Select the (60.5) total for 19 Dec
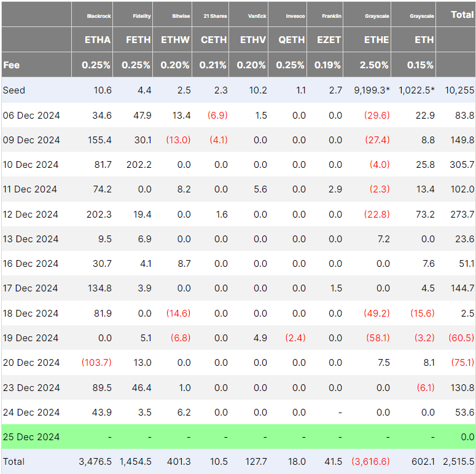The width and height of the screenshot is (476, 474). (461, 338)
